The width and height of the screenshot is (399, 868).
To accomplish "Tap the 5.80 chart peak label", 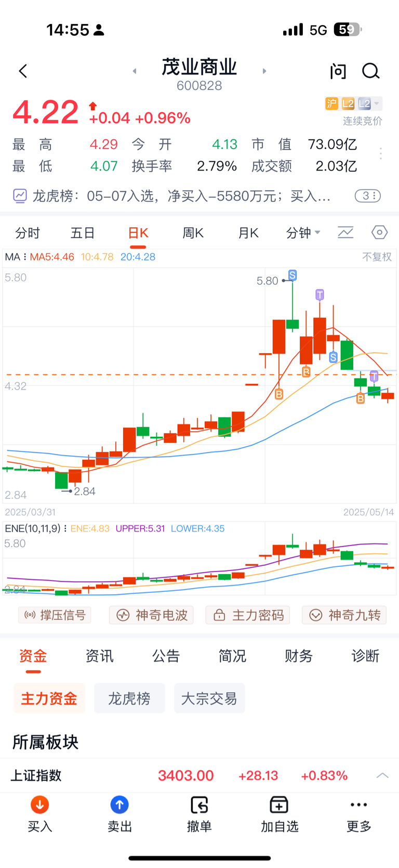I will [268, 281].
